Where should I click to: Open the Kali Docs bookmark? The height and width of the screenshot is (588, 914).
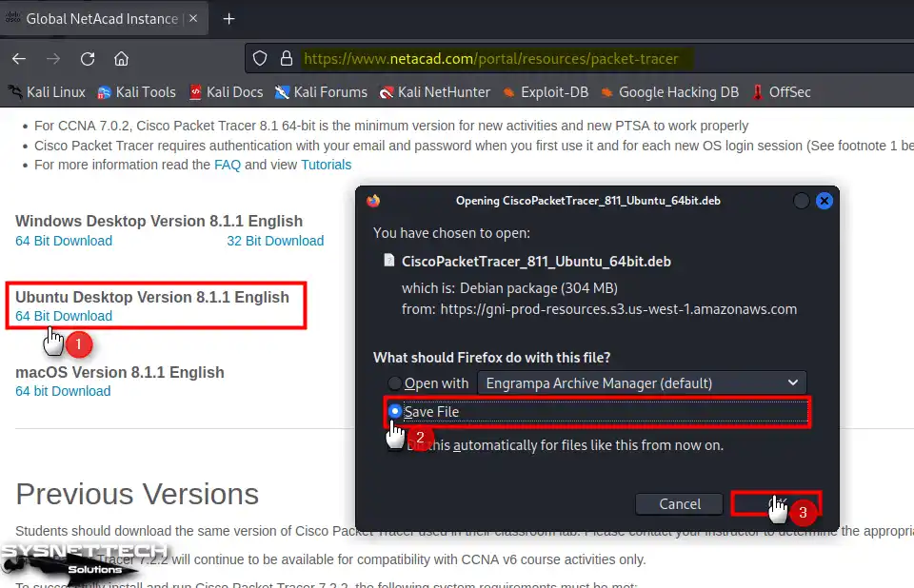pyautogui.click(x=227, y=92)
